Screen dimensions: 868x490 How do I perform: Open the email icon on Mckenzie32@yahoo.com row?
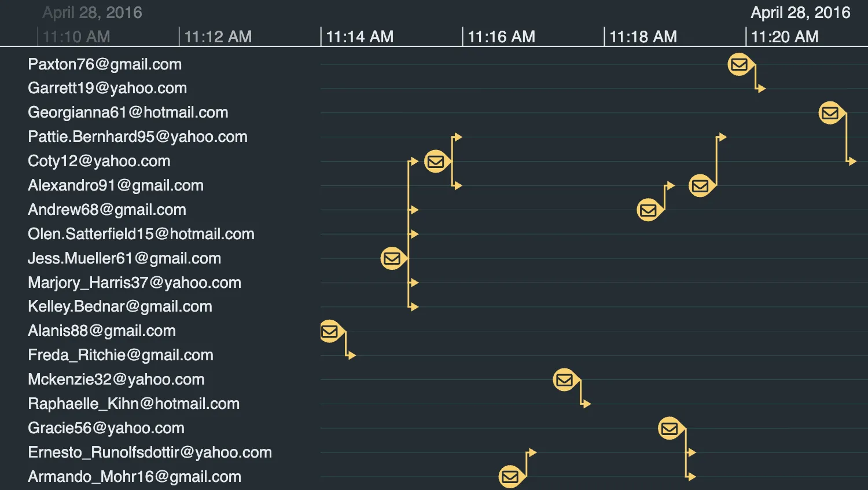[x=564, y=380]
